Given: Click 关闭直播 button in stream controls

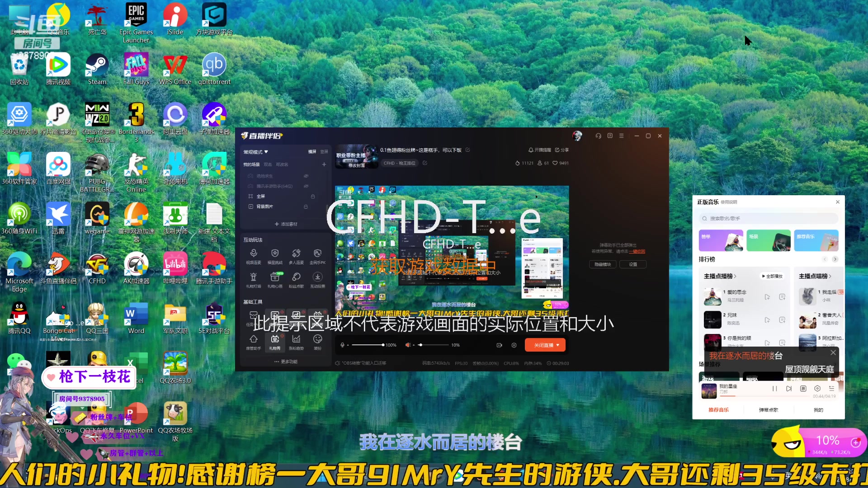Looking at the screenshot, I should (544, 344).
